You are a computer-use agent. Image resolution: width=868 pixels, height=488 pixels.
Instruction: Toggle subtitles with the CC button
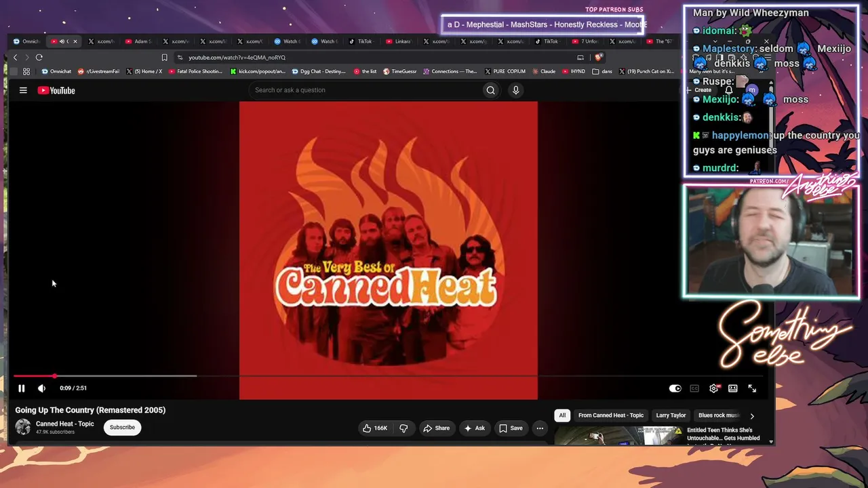coord(694,388)
